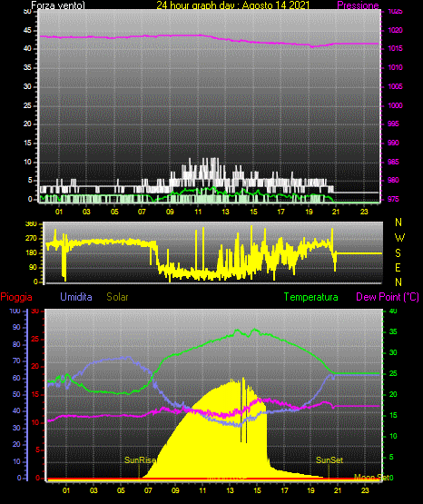Click the 1020 value on pressure axis

[395, 30]
